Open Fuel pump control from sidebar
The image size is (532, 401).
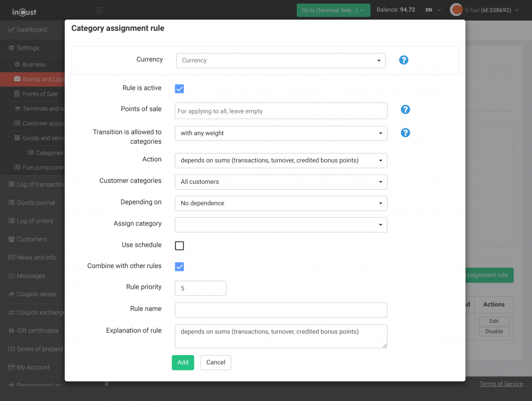(x=36, y=167)
